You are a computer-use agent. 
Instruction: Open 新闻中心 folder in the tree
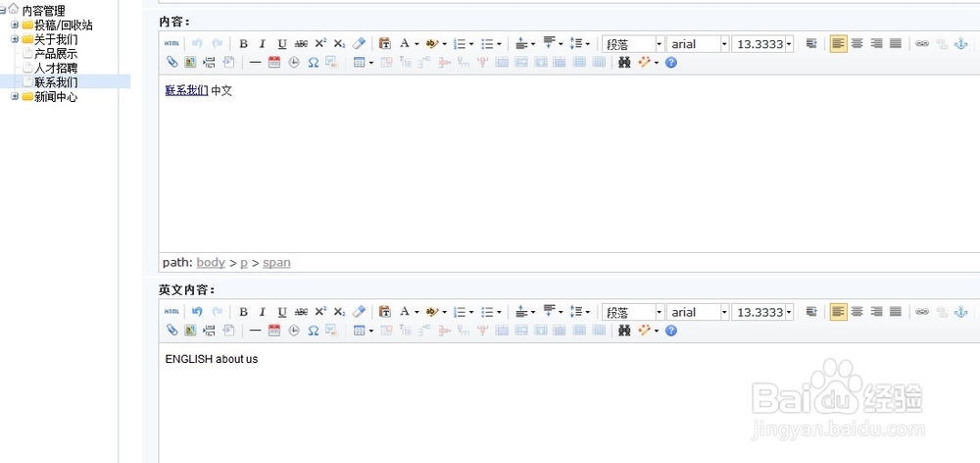[56, 97]
